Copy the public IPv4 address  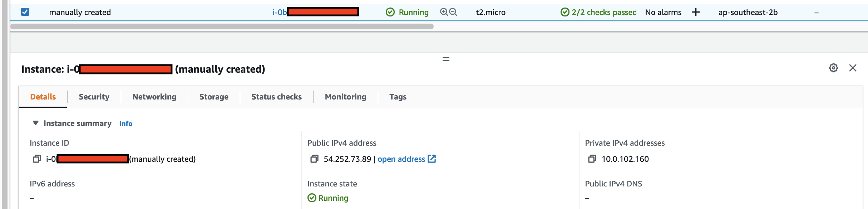coord(314,159)
